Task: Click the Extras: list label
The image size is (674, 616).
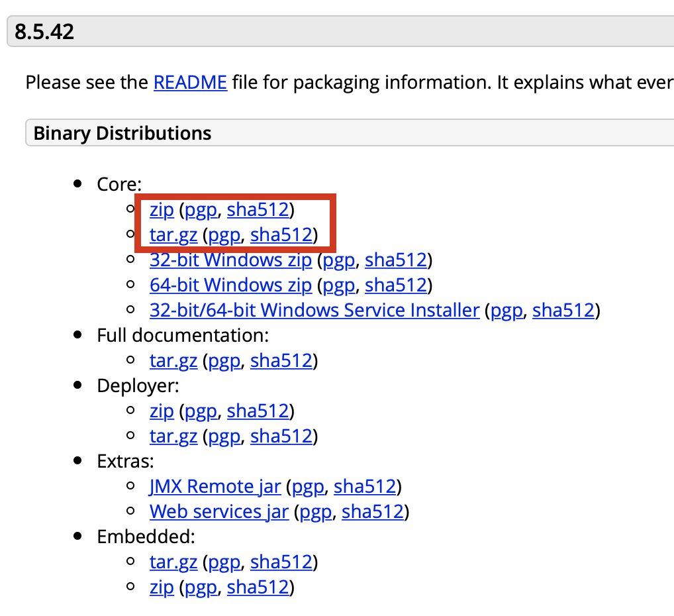Action: pos(125,461)
